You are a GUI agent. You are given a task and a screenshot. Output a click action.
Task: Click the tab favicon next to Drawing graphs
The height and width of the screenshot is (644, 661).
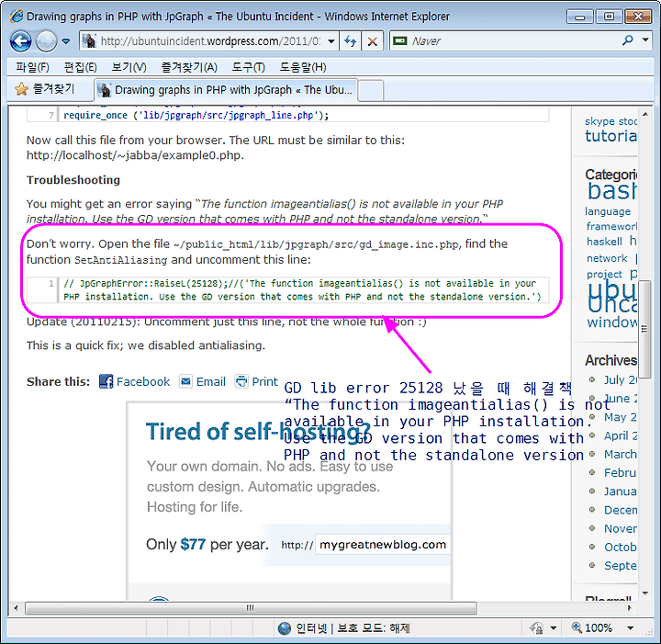pyautogui.click(x=104, y=90)
